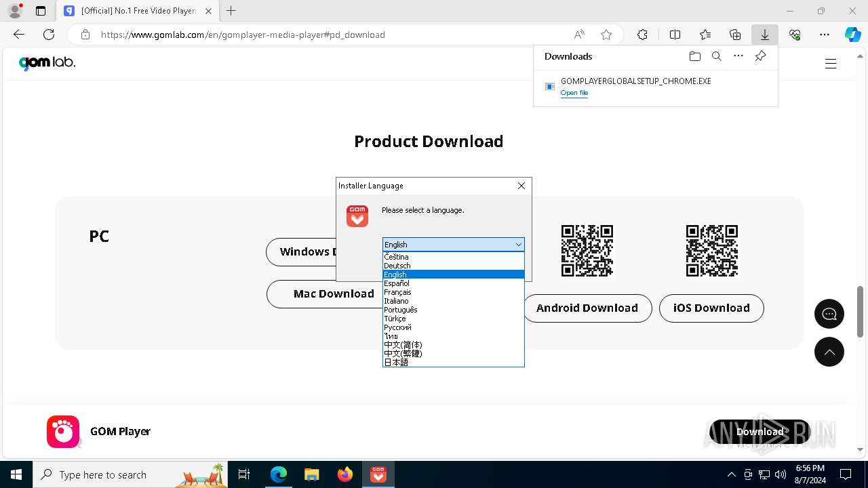Open the tab actions menu icon

[41, 11]
